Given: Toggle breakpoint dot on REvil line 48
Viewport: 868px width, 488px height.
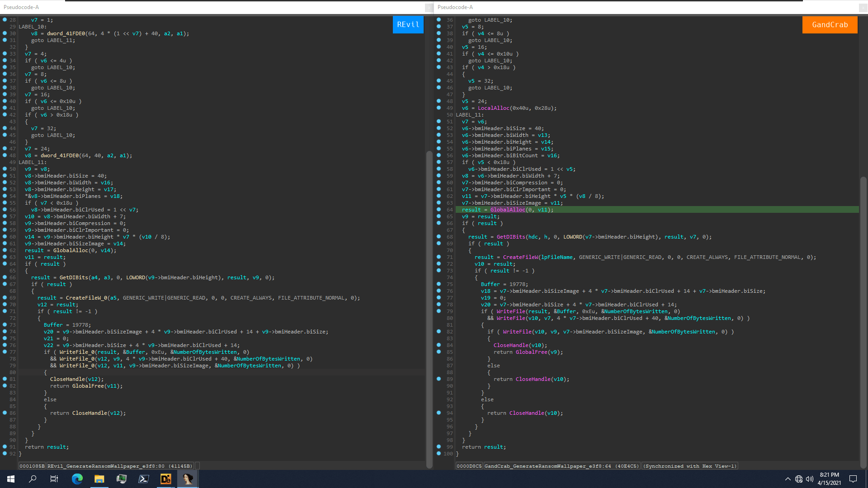Looking at the screenshot, I should point(5,155).
